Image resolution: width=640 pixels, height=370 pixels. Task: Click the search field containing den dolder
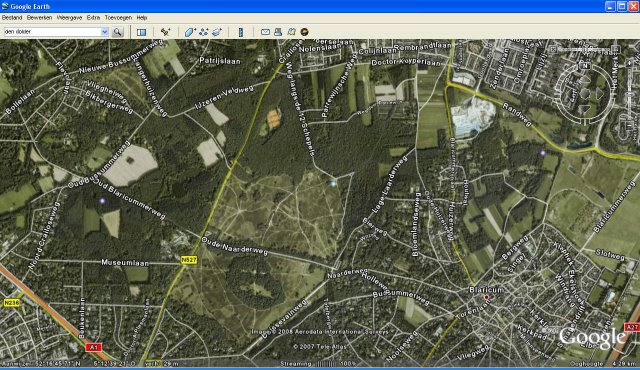pos(52,32)
